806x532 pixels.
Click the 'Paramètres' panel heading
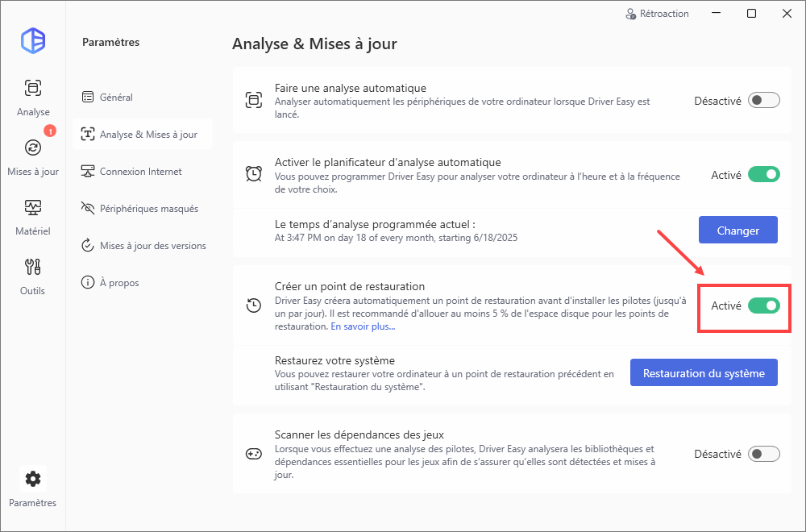(111, 42)
